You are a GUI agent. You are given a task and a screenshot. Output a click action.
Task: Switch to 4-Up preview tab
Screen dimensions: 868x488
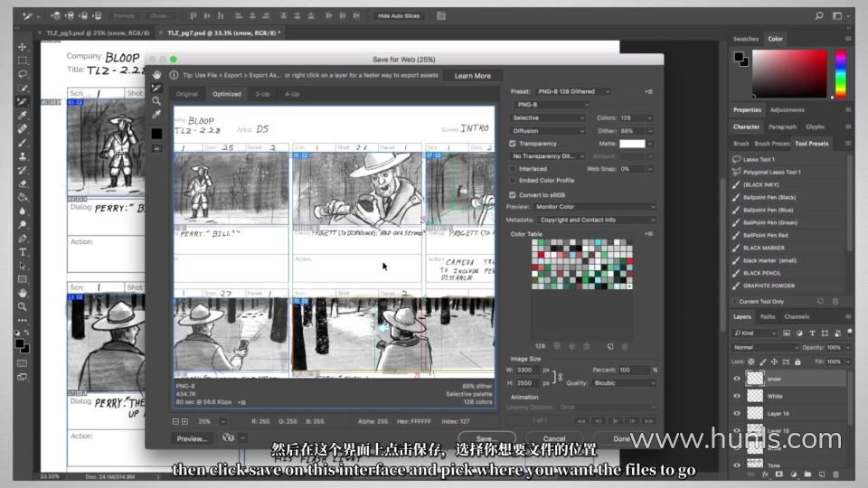point(292,94)
